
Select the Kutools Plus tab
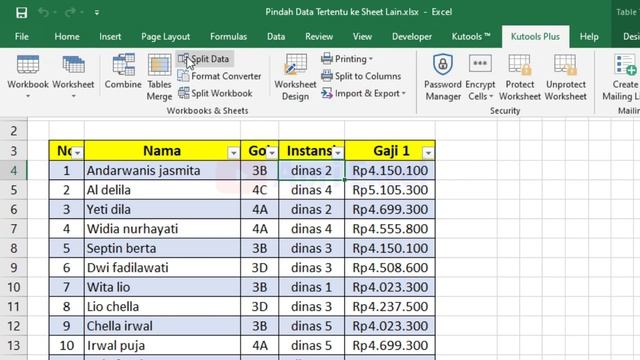click(535, 36)
